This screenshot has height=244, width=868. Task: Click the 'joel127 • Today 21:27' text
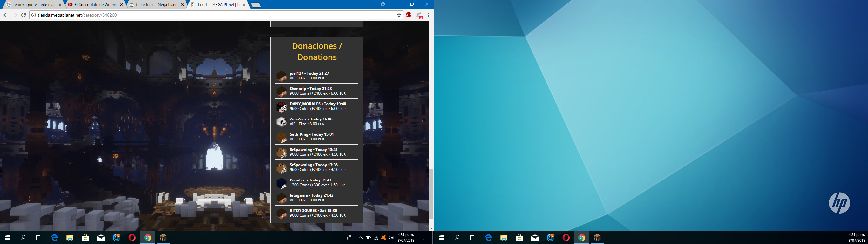click(x=309, y=73)
